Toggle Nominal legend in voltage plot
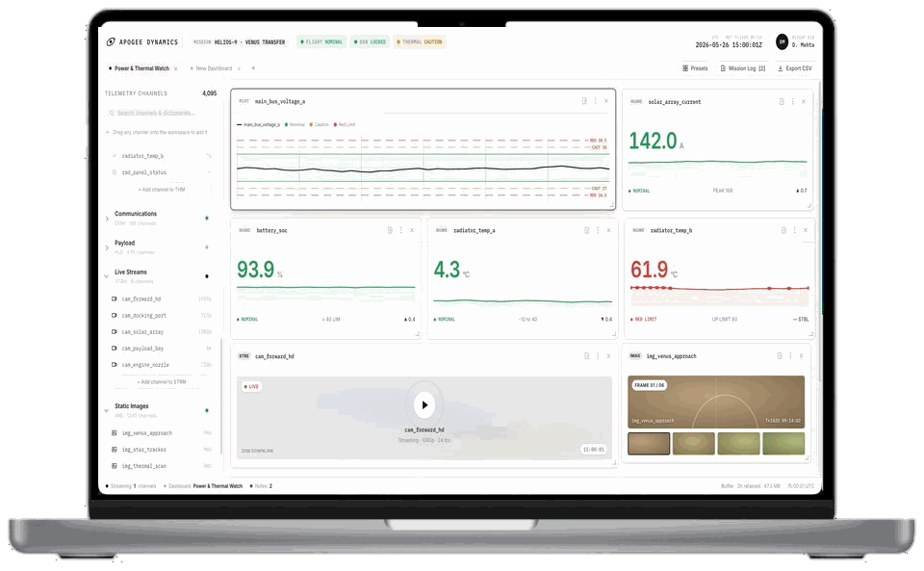 [295, 125]
